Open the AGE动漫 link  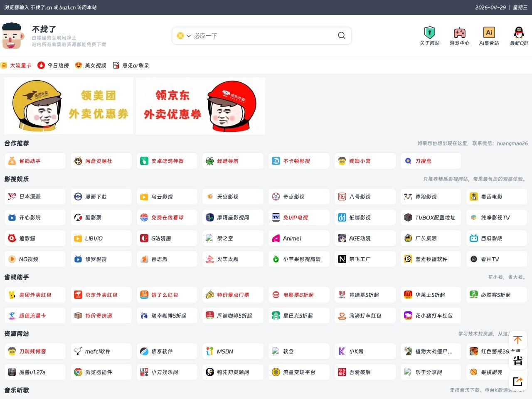[365, 239]
